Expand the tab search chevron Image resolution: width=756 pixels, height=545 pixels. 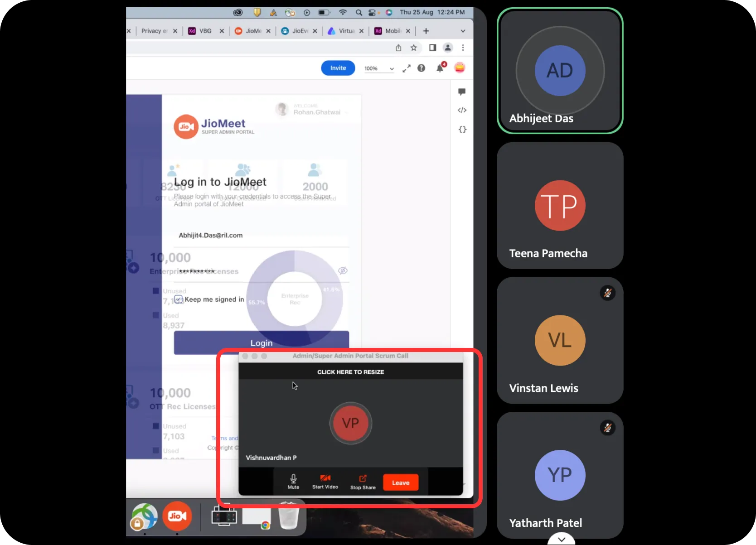click(x=463, y=31)
